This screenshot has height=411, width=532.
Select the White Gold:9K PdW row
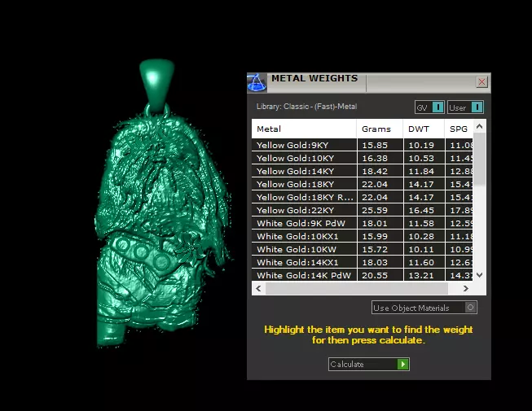(x=362, y=223)
